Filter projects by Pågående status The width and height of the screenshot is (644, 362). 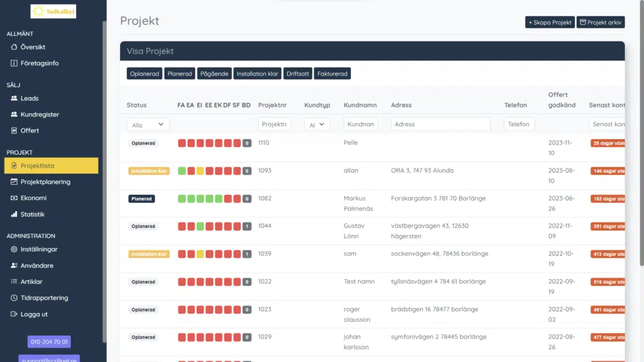pos(214,74)
